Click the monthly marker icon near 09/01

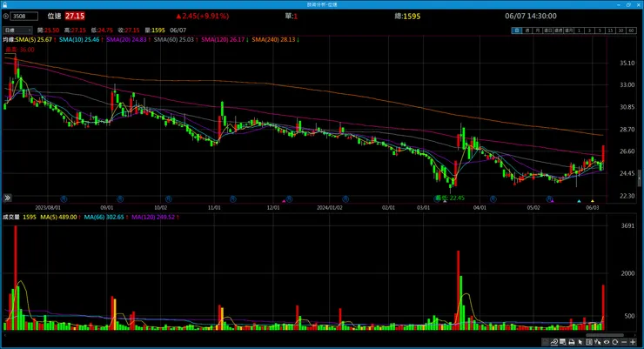tap(120, 198)
